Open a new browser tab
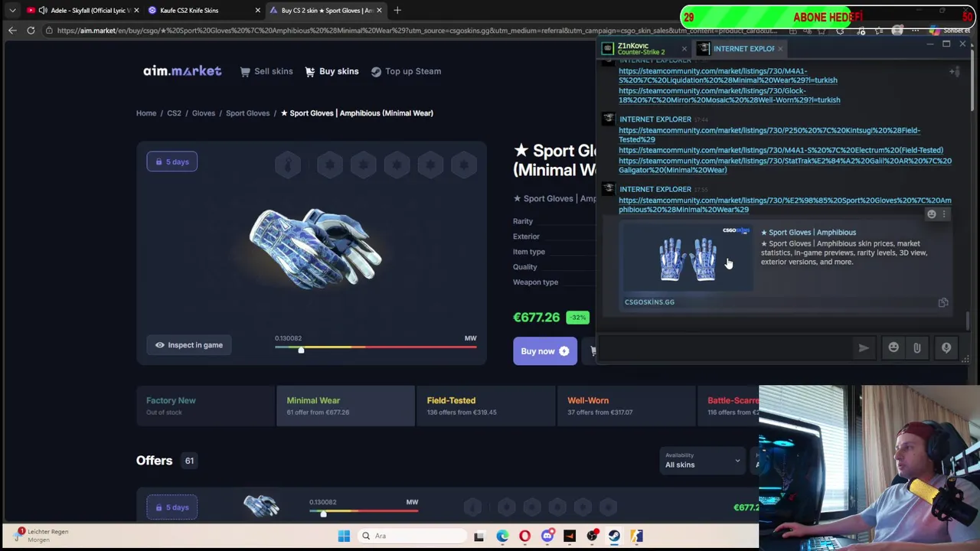 [x=397, y=11]
